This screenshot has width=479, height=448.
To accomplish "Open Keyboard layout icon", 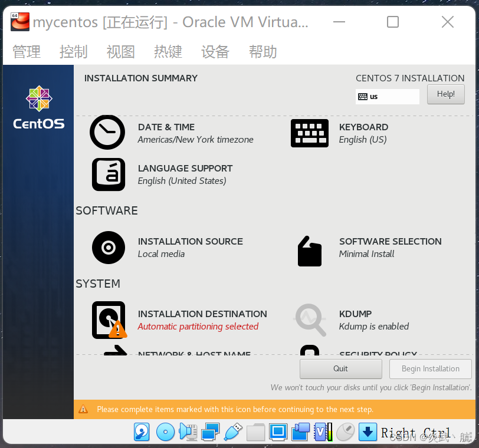I will [x=310, y=133].
